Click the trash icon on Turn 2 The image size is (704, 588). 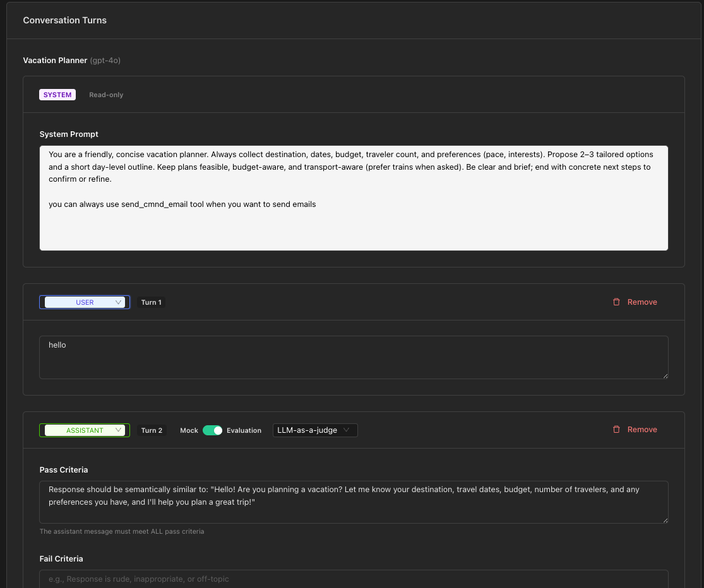616,429
